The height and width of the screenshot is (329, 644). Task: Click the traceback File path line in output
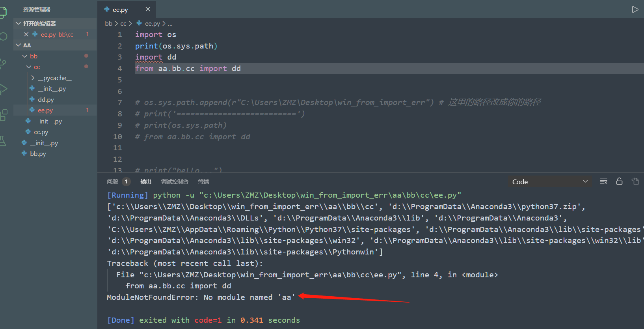(x=307, y=275)
